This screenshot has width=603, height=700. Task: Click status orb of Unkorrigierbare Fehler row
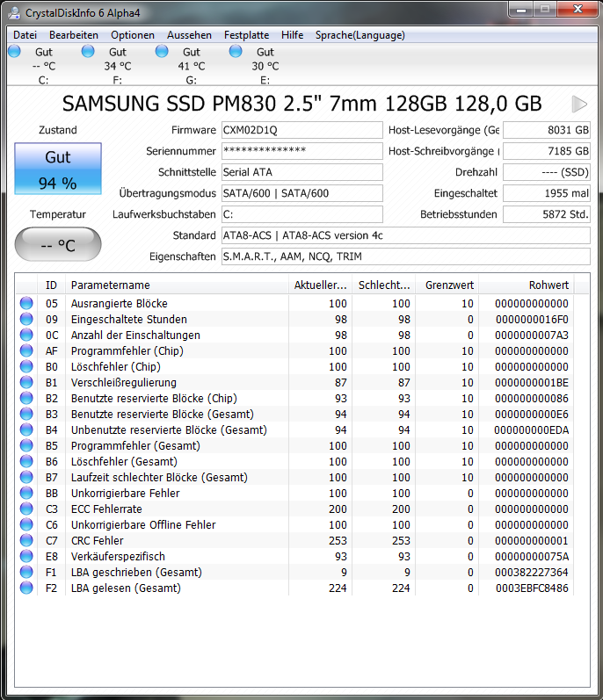pos(26,493)
